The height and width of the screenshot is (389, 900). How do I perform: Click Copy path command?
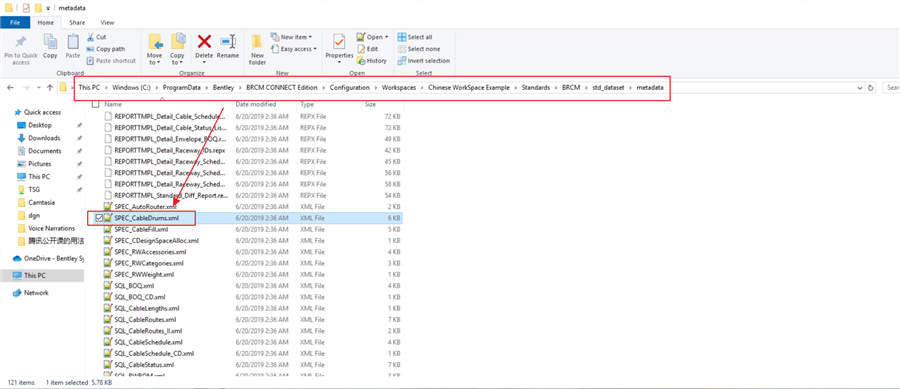click(x=106, y=49)
